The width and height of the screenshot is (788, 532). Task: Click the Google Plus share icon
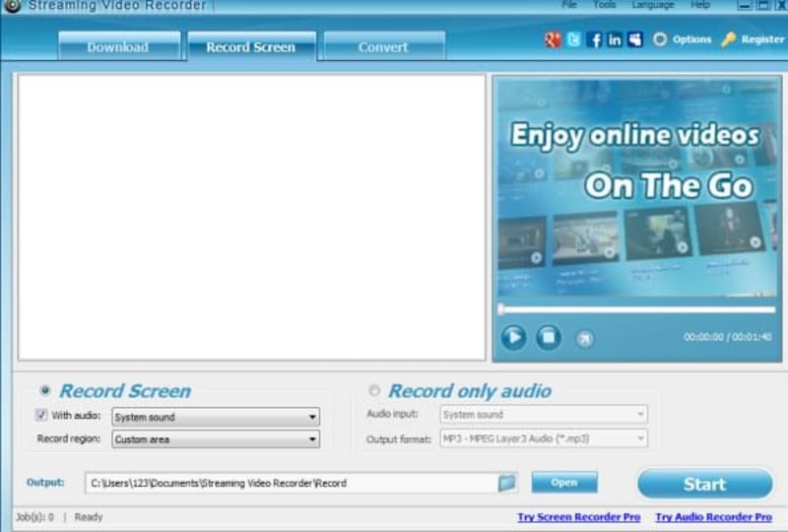[x=553, y=39]
